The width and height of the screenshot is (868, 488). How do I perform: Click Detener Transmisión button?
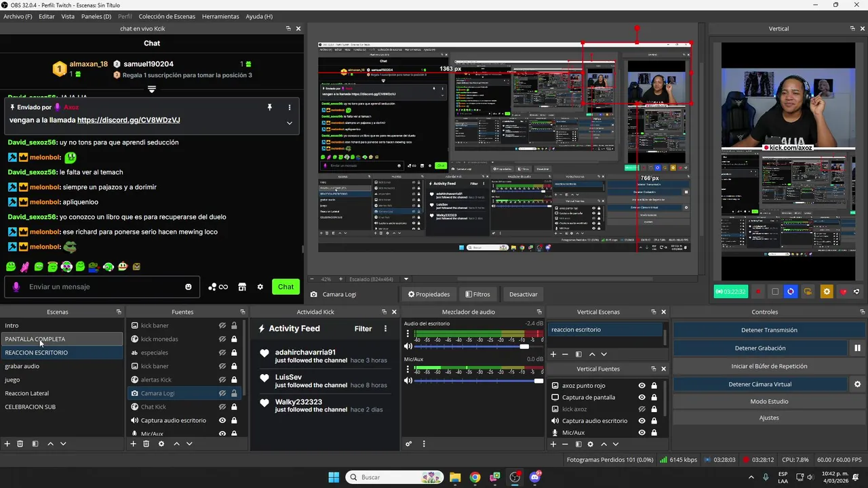click(x=769, y=330)
